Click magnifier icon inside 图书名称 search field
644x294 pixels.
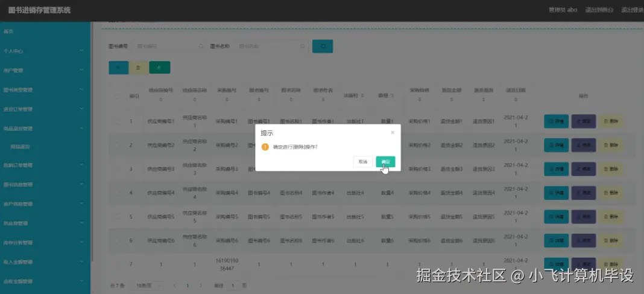tap(303, 46)
